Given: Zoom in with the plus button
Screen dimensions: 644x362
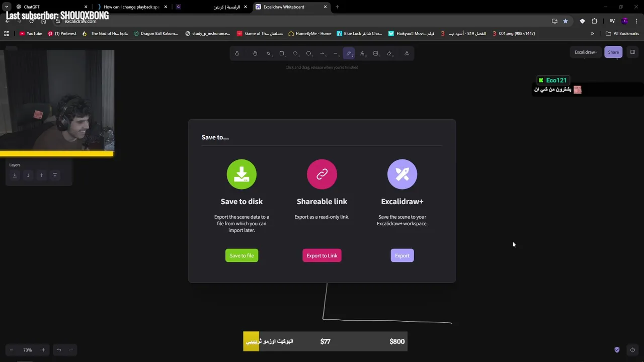Looking at the screenshot, I should (x=43, y=350).
